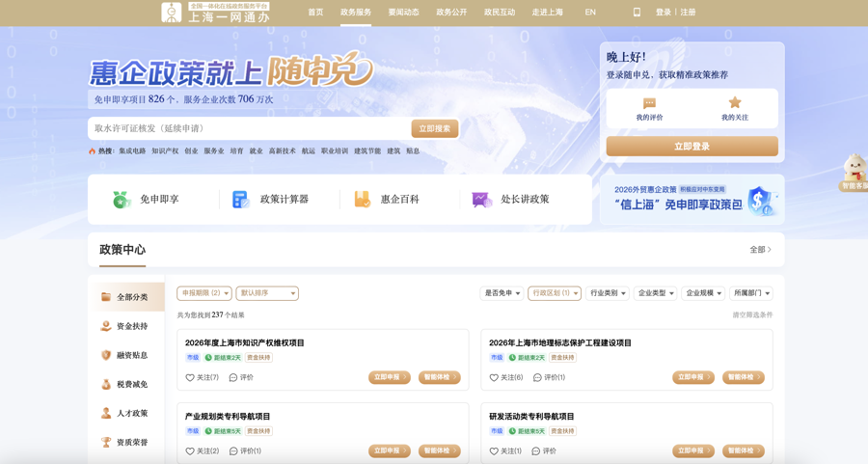This screenshot has height=464, width=868.
Task: Open the 默认排序 sorting dropdown
Action: point(267,293)
